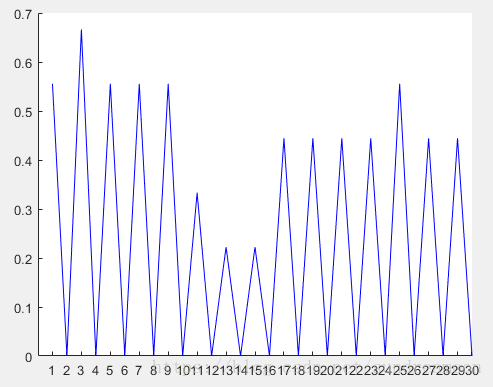Select the tallest peak above x tick 3

tap(81, 30)
